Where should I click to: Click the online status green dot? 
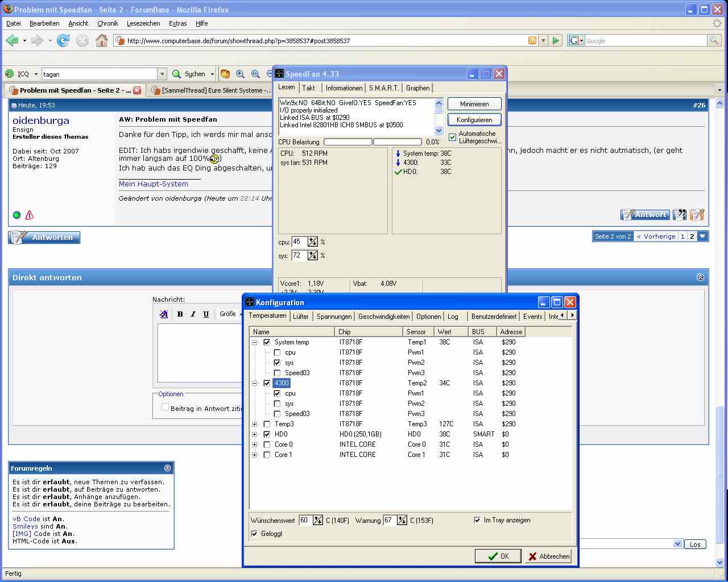(x=16, y=215)
